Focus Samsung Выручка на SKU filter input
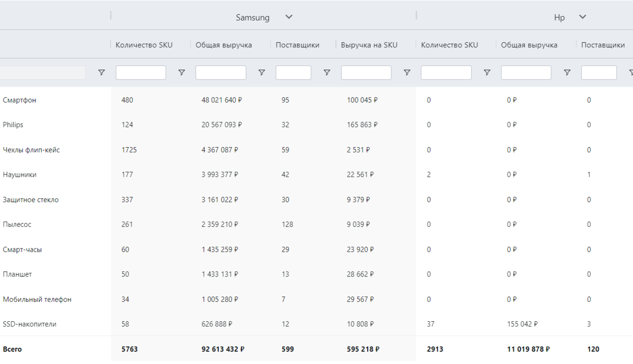 click(x=366, y=73)
